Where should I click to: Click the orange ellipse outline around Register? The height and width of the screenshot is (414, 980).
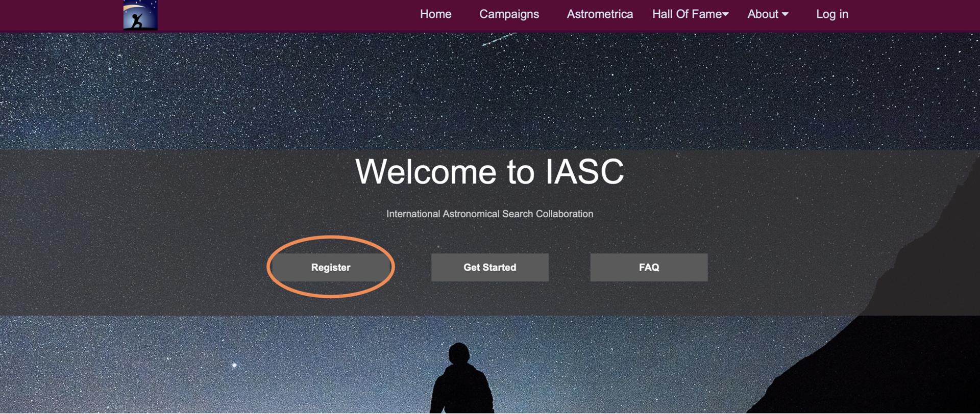pyautogui.click(x=330, y=237)
